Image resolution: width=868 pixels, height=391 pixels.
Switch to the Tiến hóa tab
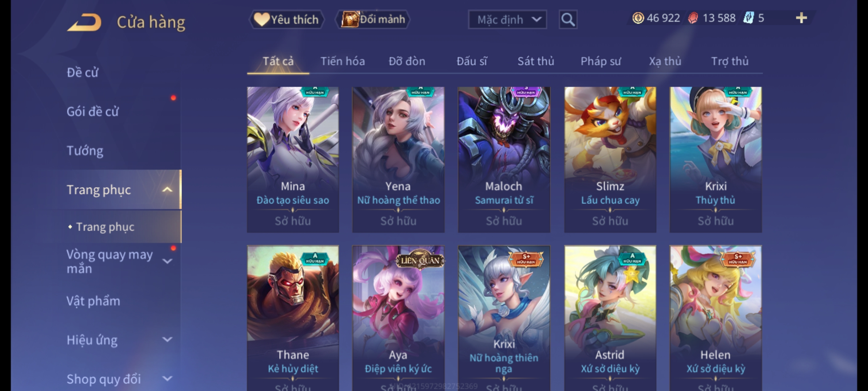(342, 61)
